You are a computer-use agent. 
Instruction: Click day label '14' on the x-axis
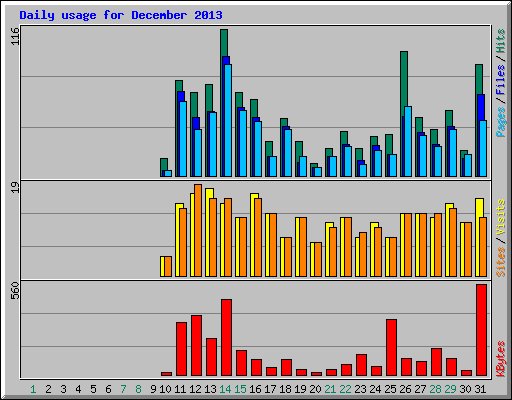[225, 389]
